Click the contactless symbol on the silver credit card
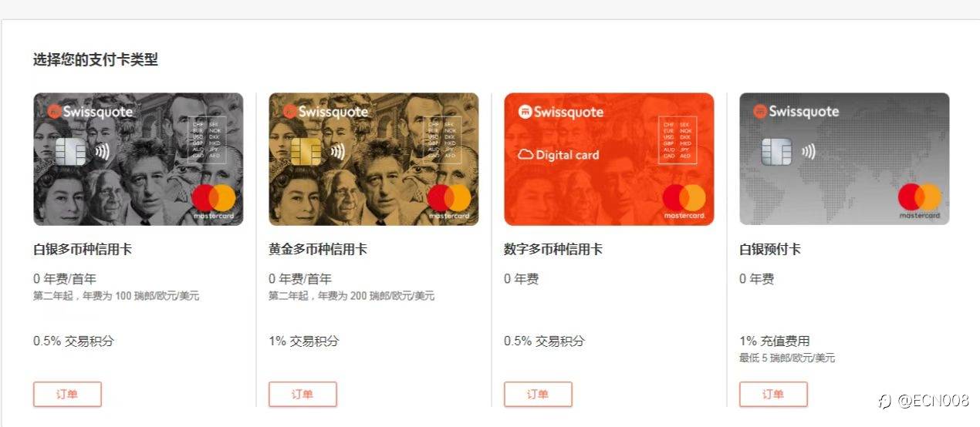The image size is (980, 427). pos(103,152)
